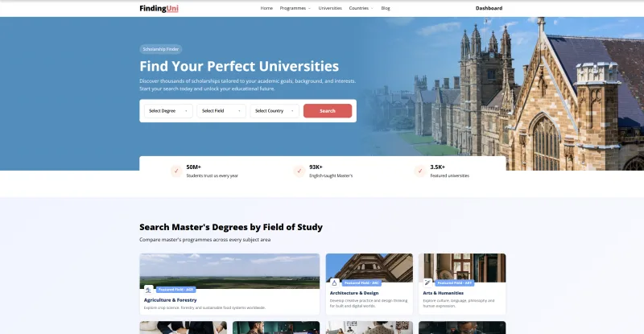Click checkmark icon beside 50M+ stat

pyautogui.click(x=176, y=171)
